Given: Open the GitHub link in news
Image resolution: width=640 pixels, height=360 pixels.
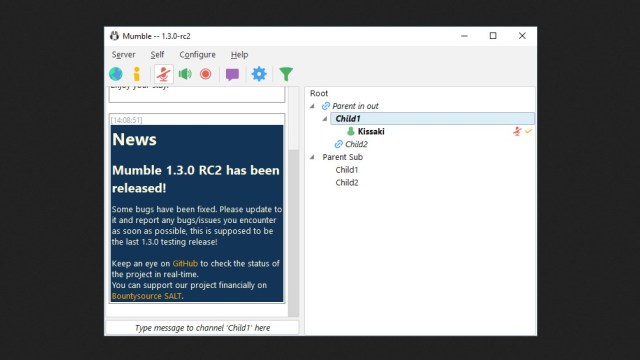Looking at the screenshot, I should coord(185,264).
